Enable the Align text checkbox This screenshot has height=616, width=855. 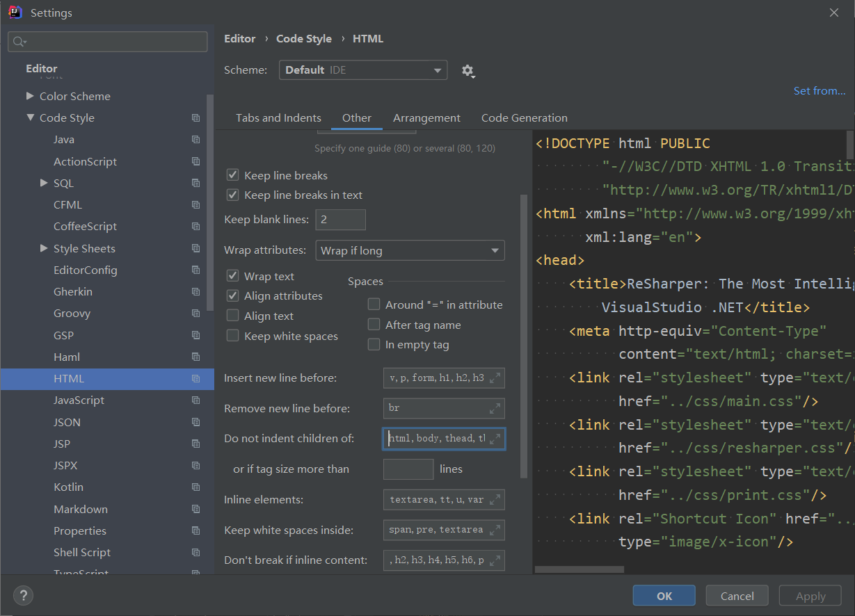click(x=233, y=316)
